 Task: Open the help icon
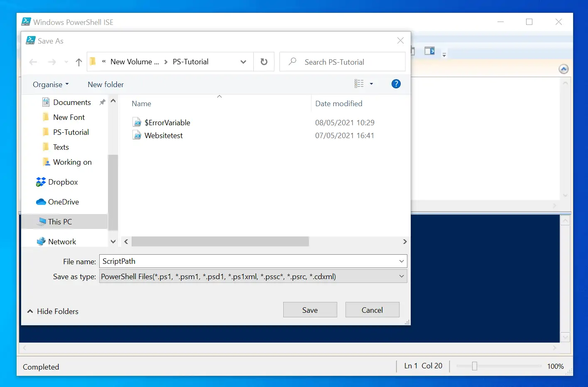click(x=396, y=84)
